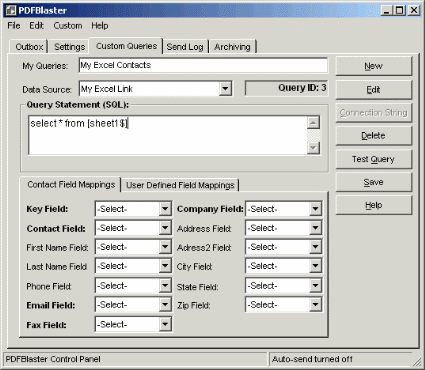Click the SQL box scroll down arrow
Screen dimensions: 425x370
[x=313, y=148]
